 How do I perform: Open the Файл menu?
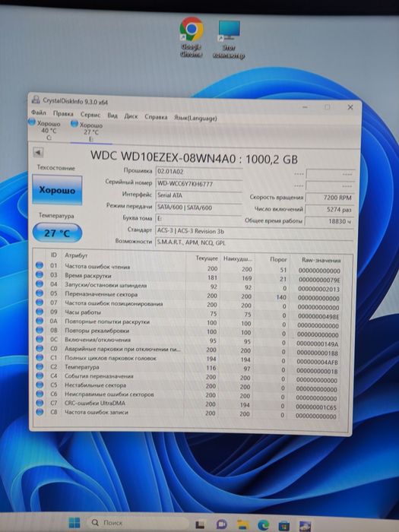pos(39,112)
